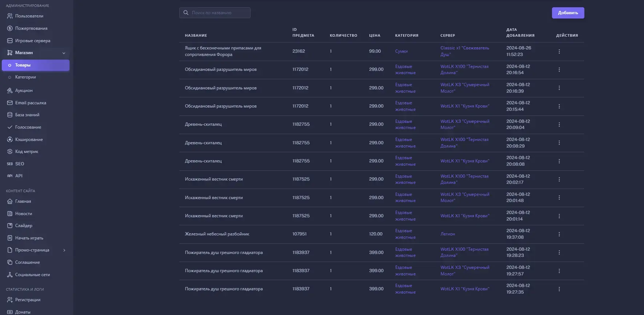Click the Начать играть icon
Image resolution: width=644 pixels, height=315 pixels.
tap(10, 238)
